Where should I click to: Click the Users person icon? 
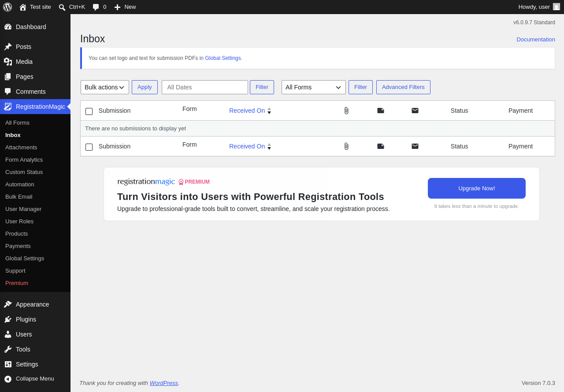[x=8, y=334]
